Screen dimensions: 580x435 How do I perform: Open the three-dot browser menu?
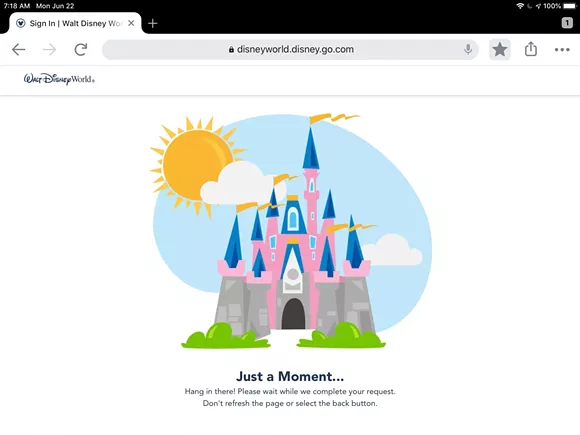point(562,50)
